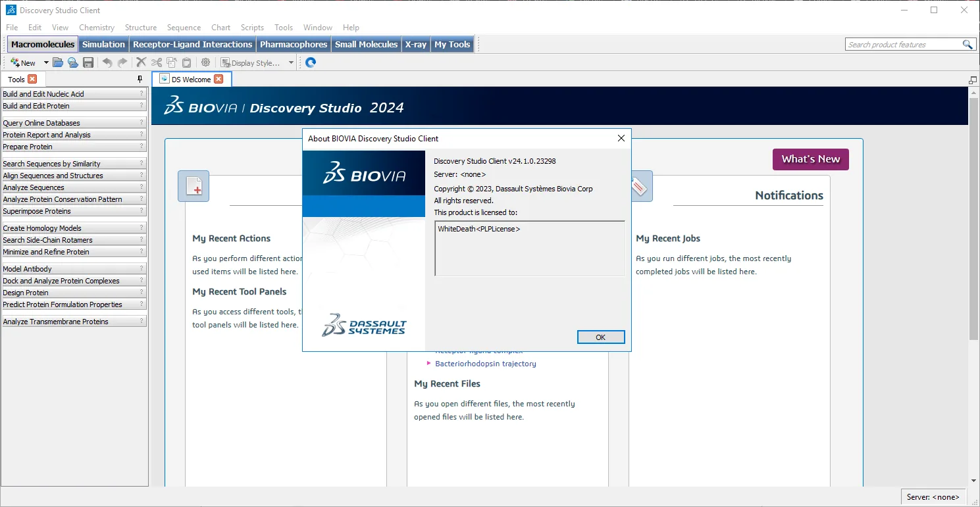
Task: Close the Tools panel tab
Action: [32, 79]
